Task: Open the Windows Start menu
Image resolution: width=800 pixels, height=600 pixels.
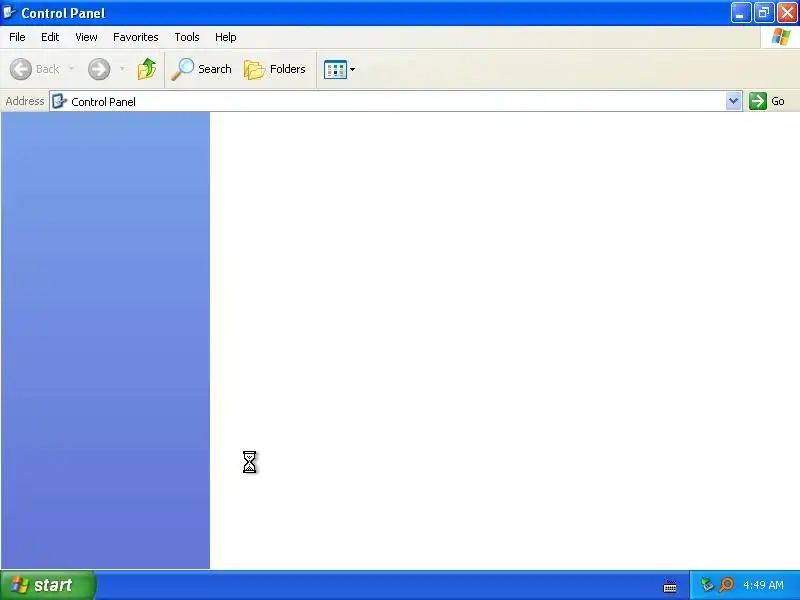Action: 47,585
